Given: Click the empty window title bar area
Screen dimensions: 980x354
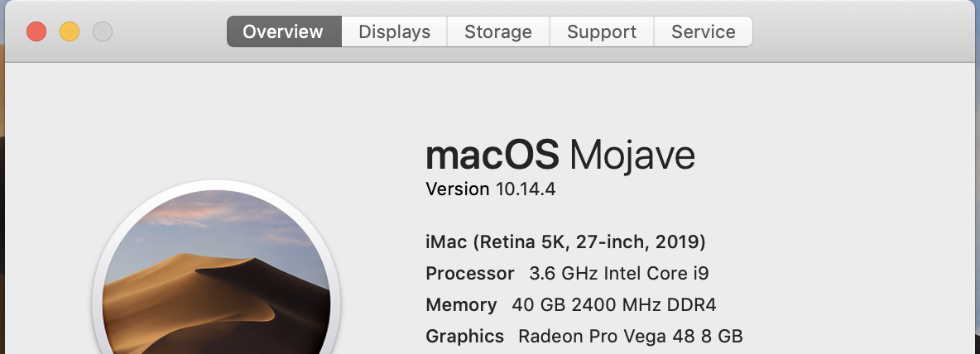Looking at the screenshot, I should [x=861, y=32].
